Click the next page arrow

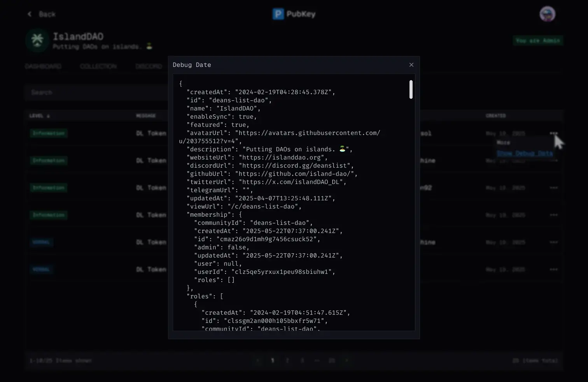coord(346,361)
